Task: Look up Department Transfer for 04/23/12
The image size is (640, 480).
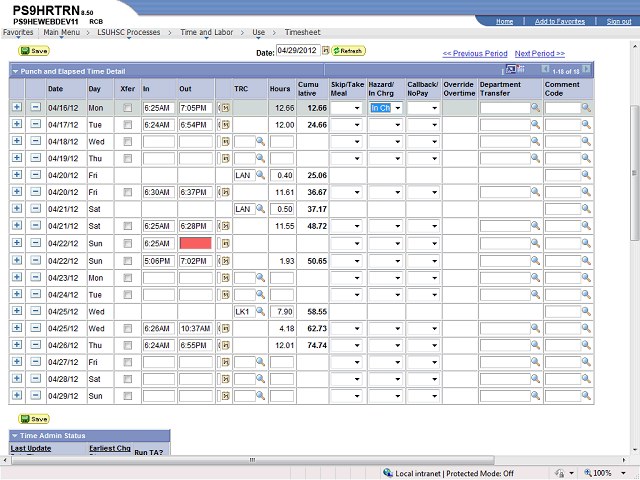Action: tap(536, 278)
